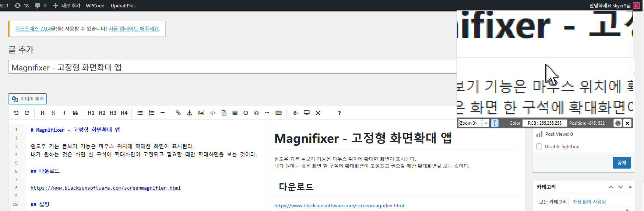Insert a blockquote with the quote icon

75,113
